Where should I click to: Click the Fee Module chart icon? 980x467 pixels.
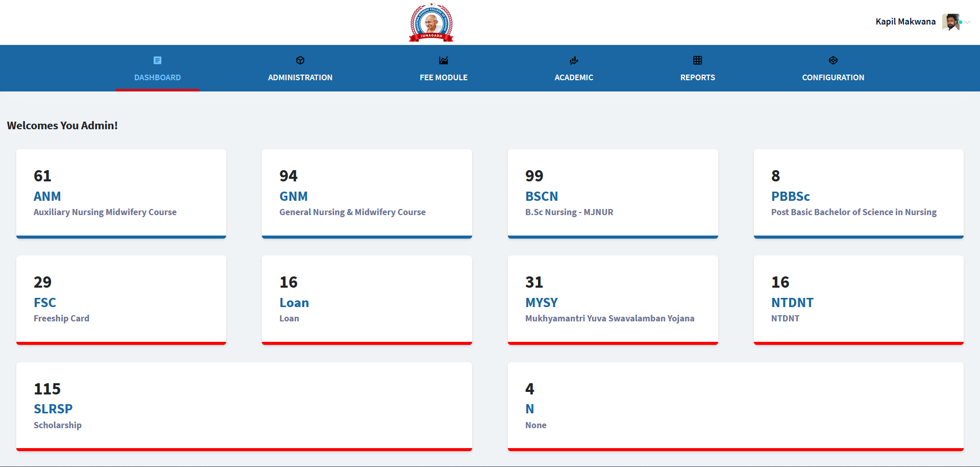[x=444, y=60]
